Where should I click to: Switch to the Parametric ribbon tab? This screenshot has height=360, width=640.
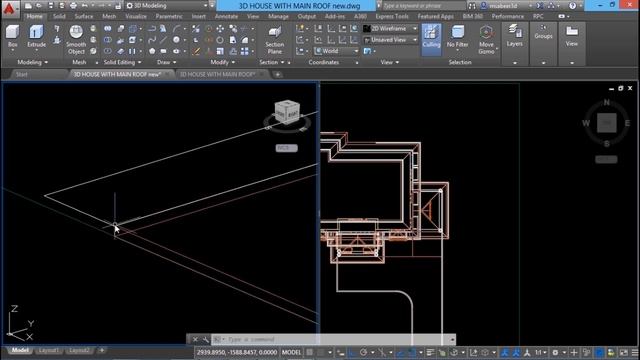[x=169, y=16]
